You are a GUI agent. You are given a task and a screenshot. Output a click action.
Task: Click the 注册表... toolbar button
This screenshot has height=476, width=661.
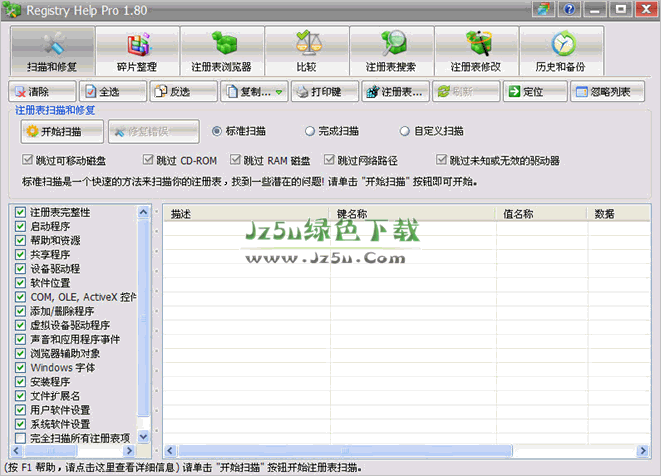(x=395, y=91)
